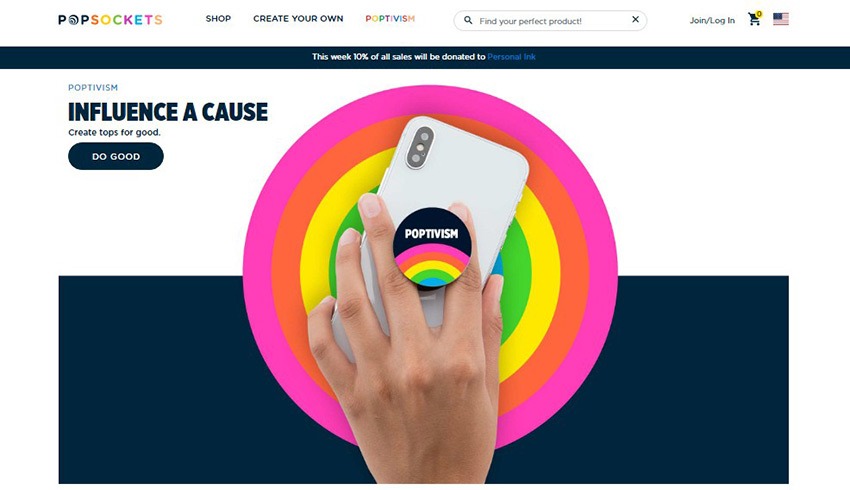Click the US flag country selector
Viewport: 850px width, 490px height.
(781, 19)
